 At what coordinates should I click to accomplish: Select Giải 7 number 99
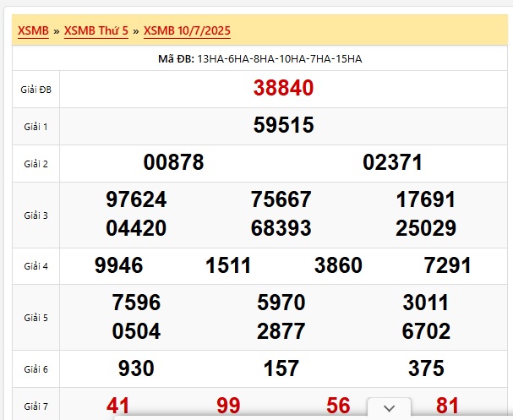point(228,406)
